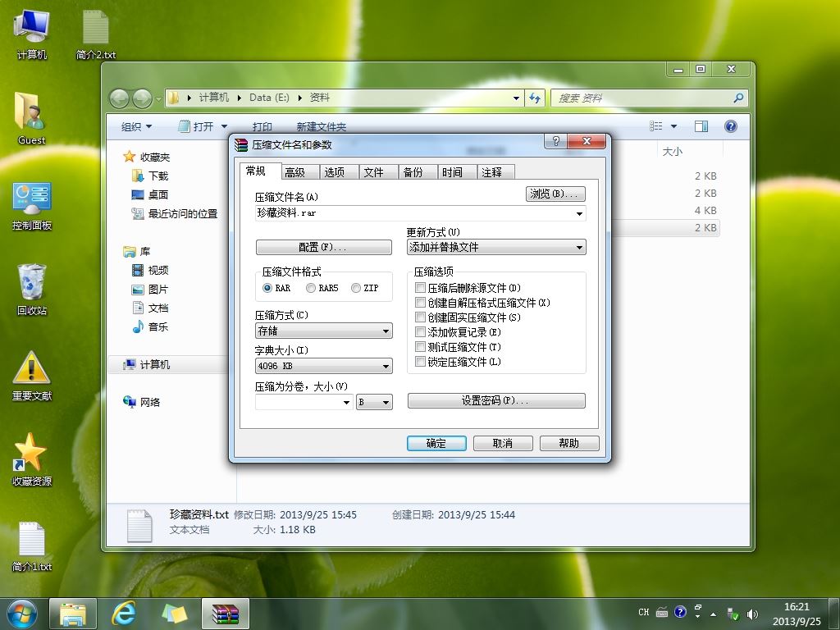Expand the 字典大小 combo box
The width and height of the screenshot is (840, 630).
click(323, 366)
